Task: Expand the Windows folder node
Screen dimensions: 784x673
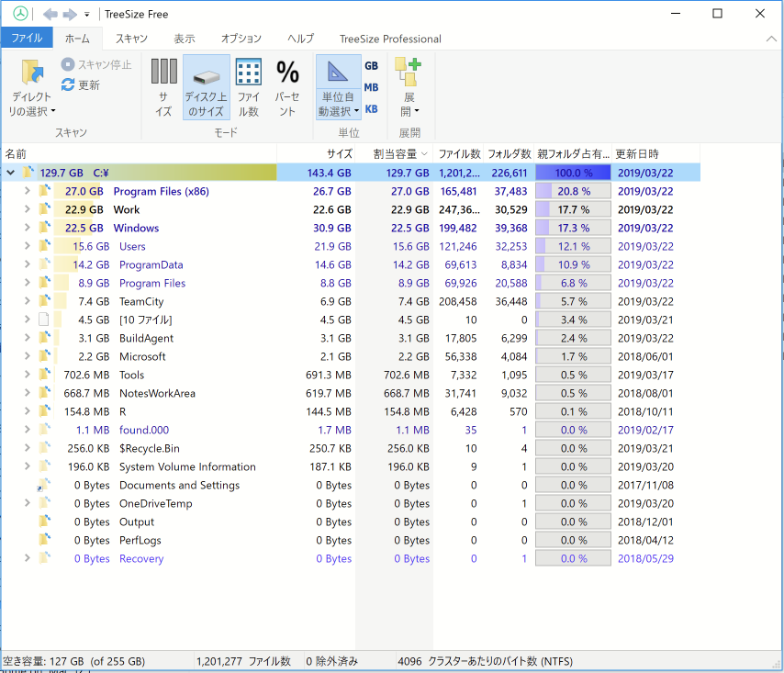Action: (x=27, y=228)
